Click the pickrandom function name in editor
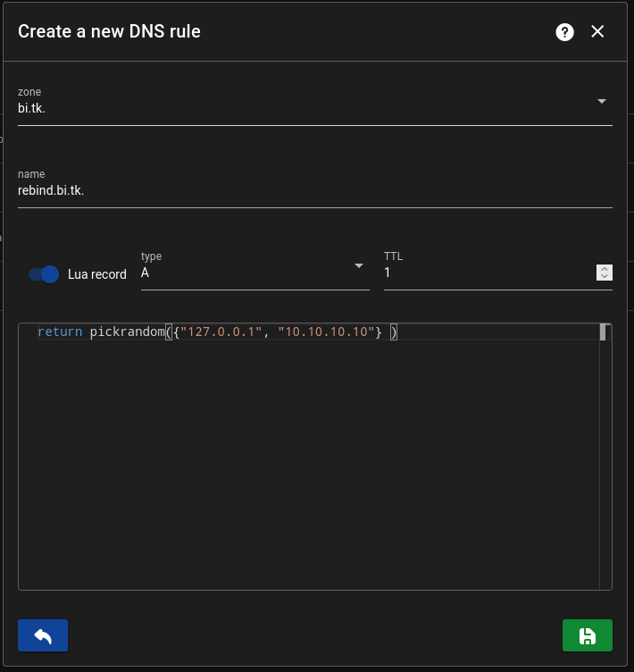Screen dimensions: 634x672 click(127, 332)
